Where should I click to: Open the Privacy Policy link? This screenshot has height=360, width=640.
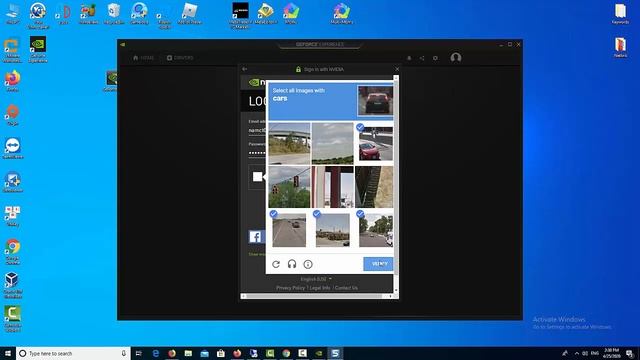click(x=290, y=288)
